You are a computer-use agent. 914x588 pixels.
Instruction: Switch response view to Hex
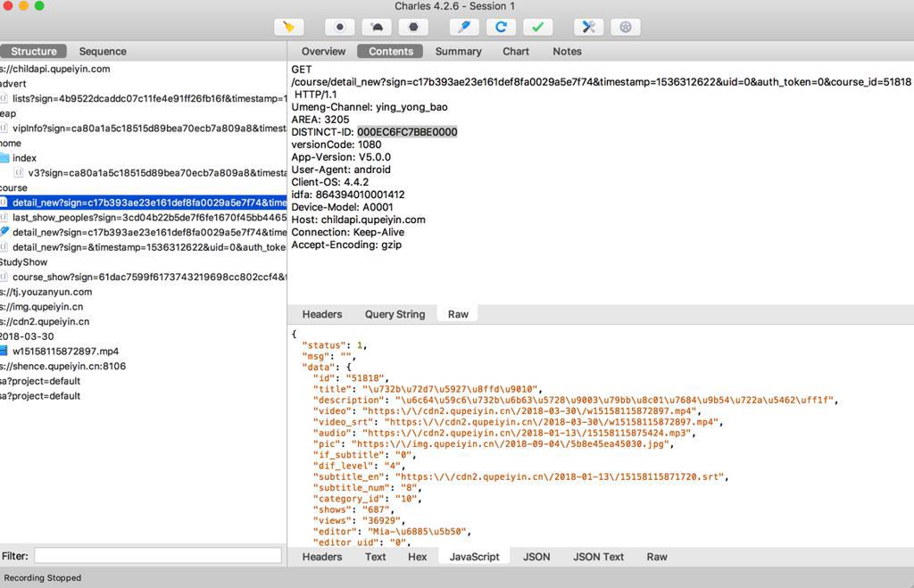click(x=418, y=557)
